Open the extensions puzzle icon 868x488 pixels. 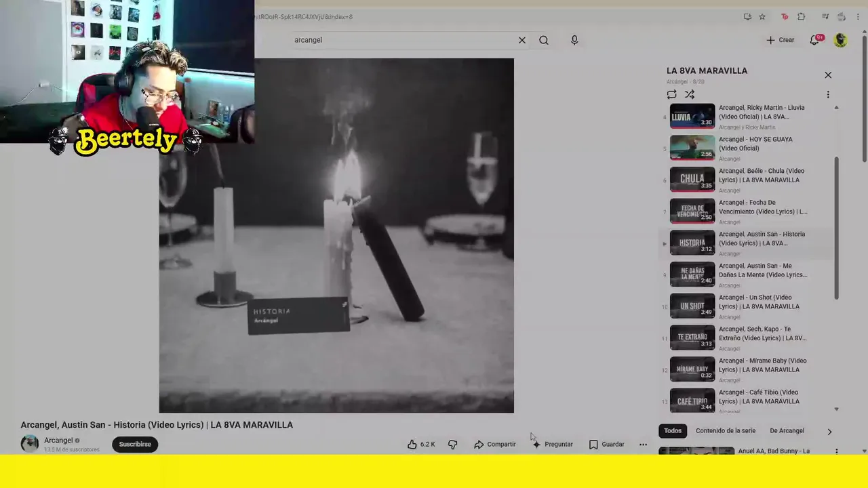[801, 17]
